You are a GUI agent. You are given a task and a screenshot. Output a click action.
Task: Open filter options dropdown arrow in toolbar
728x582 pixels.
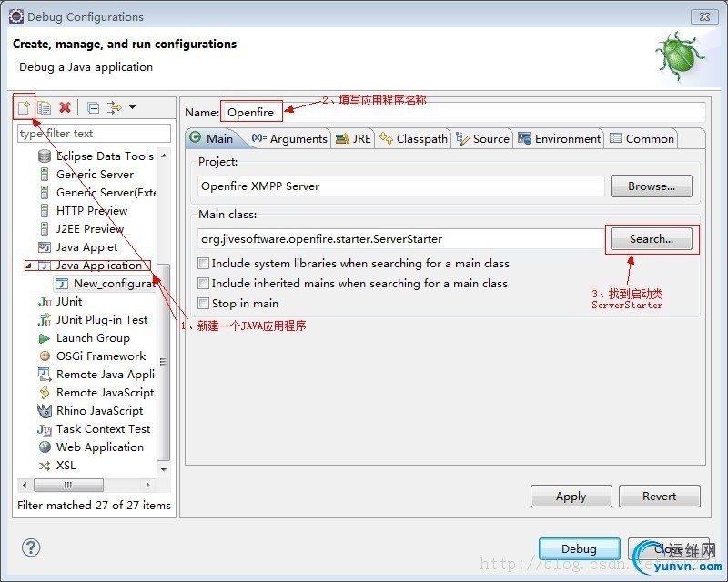(132, 107)
